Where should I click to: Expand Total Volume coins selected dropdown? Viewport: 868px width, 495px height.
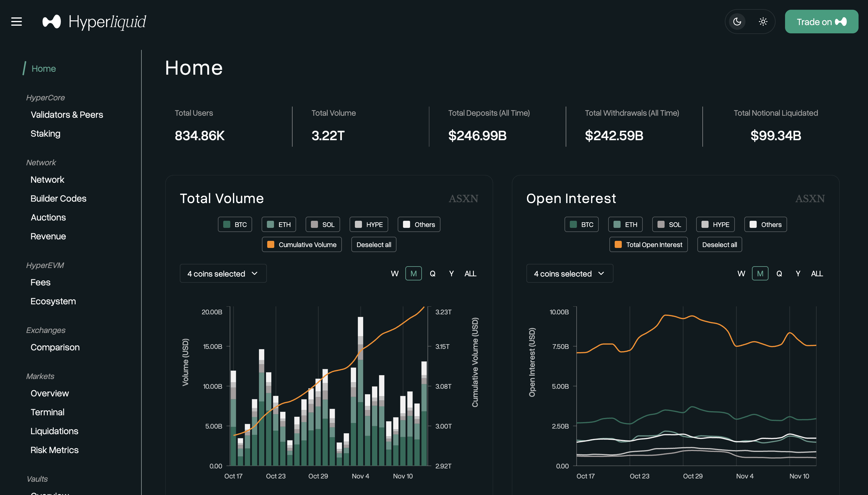(223, 273)
